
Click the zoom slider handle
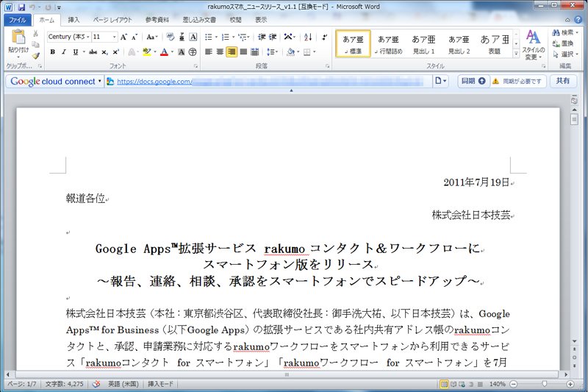coord(544,384)
